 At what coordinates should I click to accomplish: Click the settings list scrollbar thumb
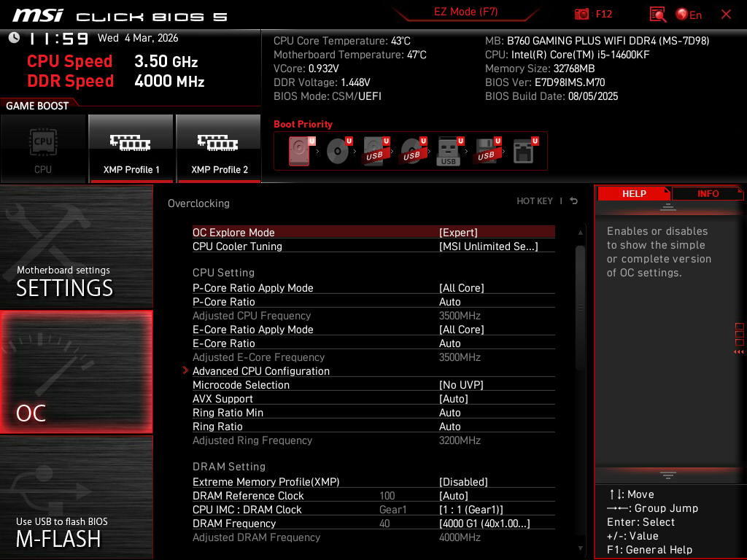pos(580,308)
